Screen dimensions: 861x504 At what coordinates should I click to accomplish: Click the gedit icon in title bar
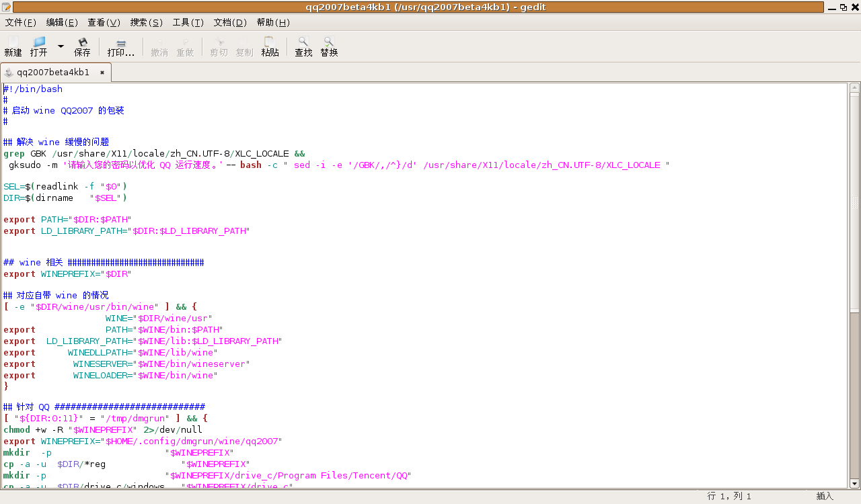pos(7,7)
